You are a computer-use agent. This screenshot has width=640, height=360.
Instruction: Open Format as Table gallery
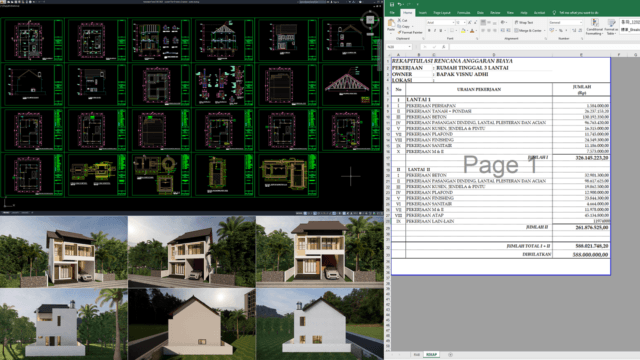click(611, 27)
